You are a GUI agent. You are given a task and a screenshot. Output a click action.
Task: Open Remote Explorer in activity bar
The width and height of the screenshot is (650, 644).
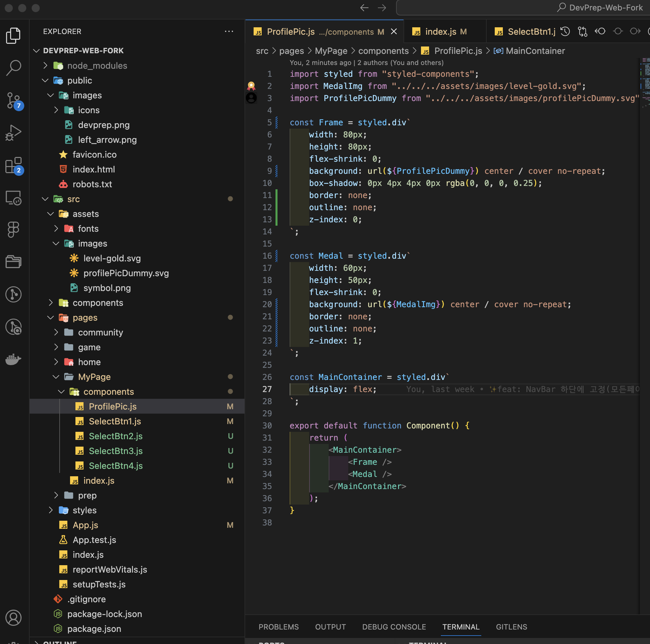tap(13, 198)
